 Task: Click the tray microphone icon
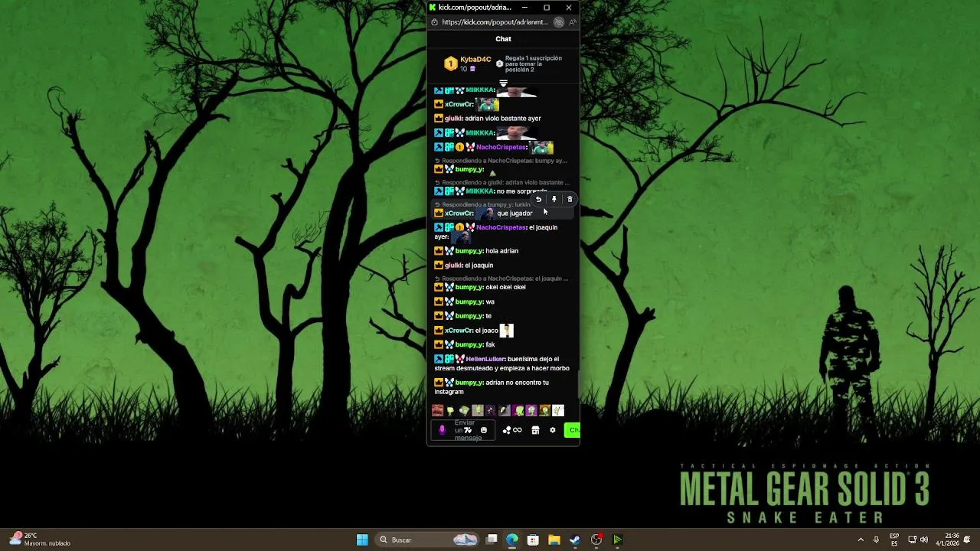[876, 540]
